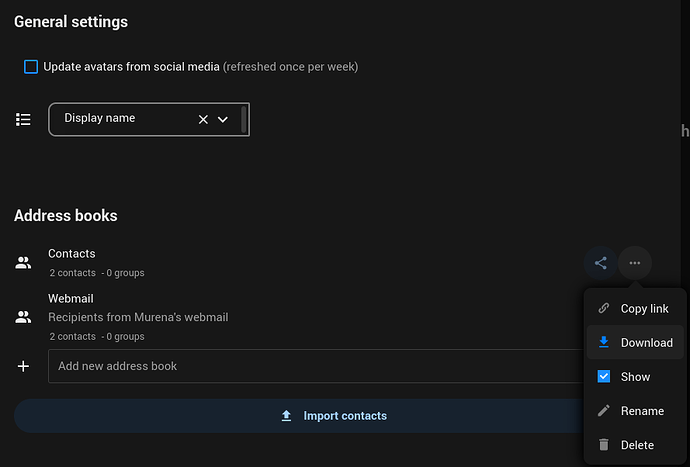Screen dimensions: 690x467
Task: Click the chain link icon beside Copy link
Action: pyautogui.click(x=604, y=308)
